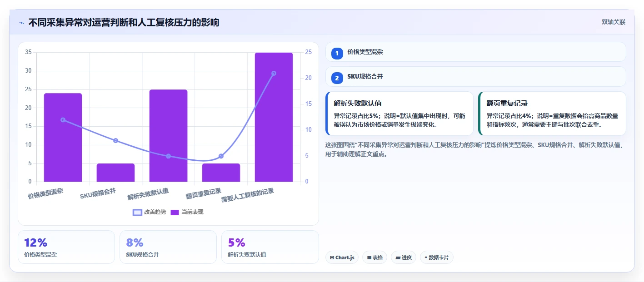Click the x-axis label 翻页重复记录

[x=204, y=194]
